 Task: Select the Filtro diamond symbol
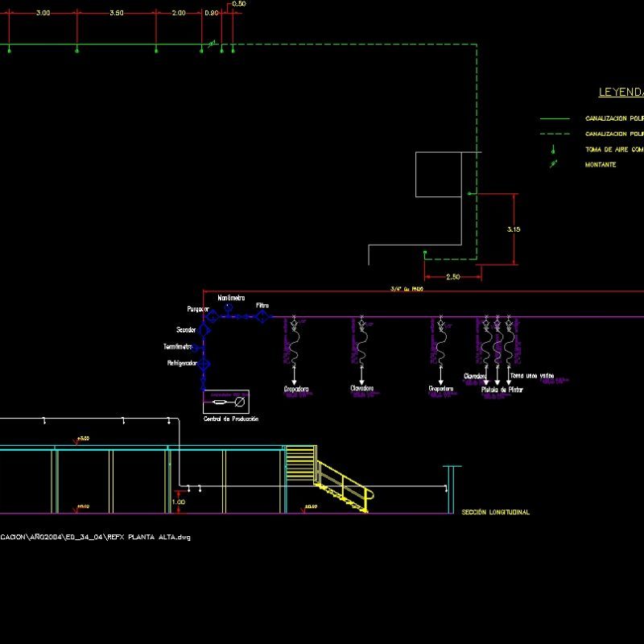pos(262,316)
